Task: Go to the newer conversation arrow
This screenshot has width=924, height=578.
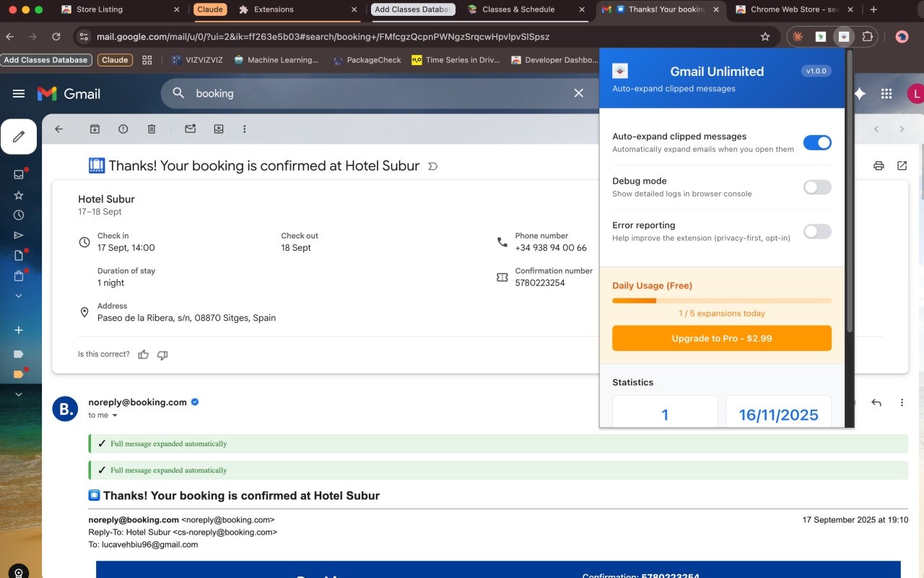Action: click(876, 129)
